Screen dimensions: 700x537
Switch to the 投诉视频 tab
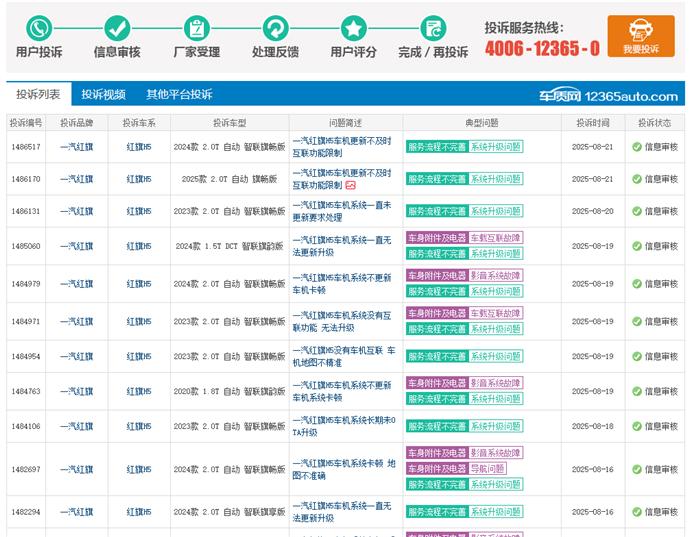click(103, 95)
